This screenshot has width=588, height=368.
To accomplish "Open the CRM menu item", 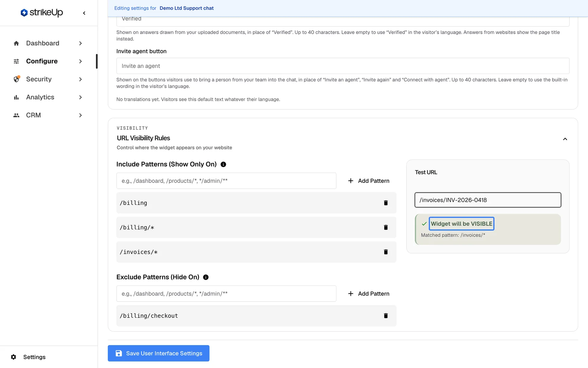I will pos(48,115).
